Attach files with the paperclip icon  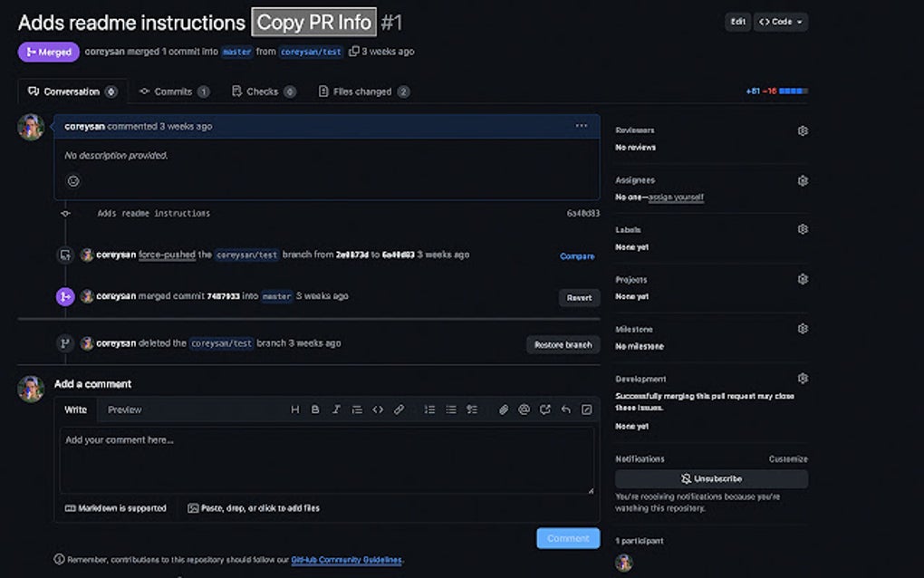(504, 409)
